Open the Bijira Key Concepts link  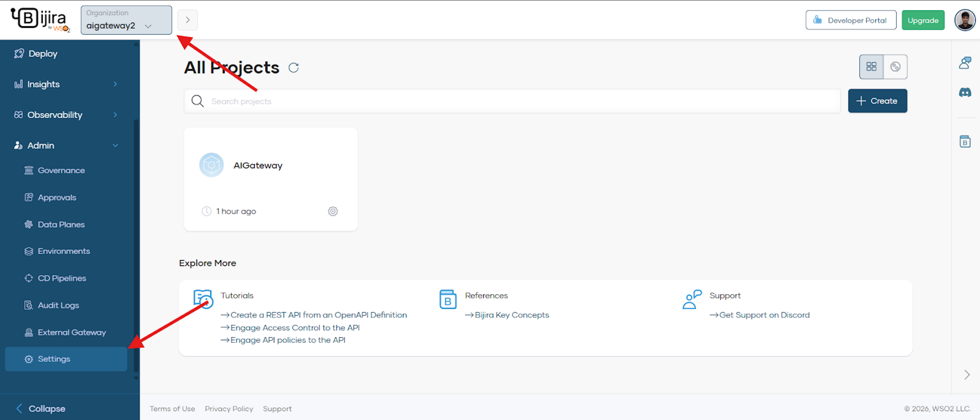(512, 315)
